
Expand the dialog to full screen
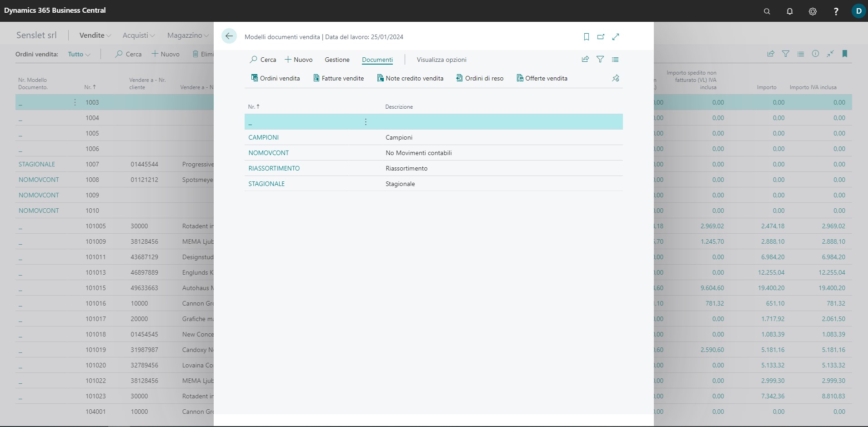coord(616,37)
